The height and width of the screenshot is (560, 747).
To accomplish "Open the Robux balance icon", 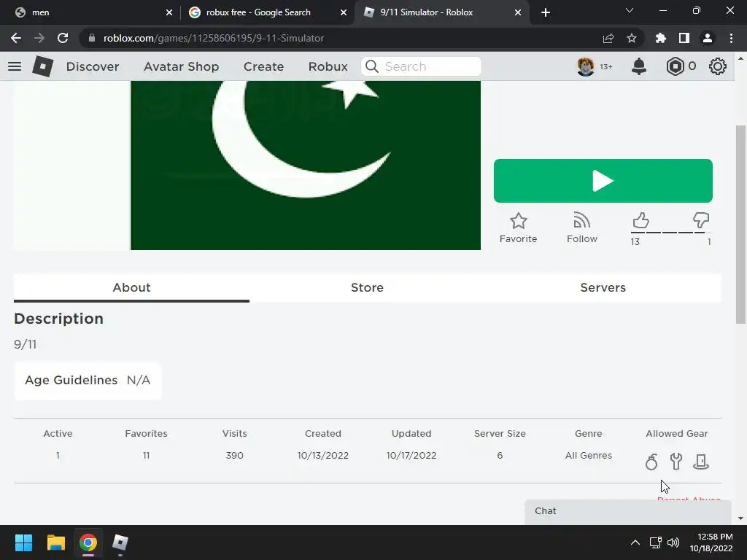I will (x=675, y=66).
